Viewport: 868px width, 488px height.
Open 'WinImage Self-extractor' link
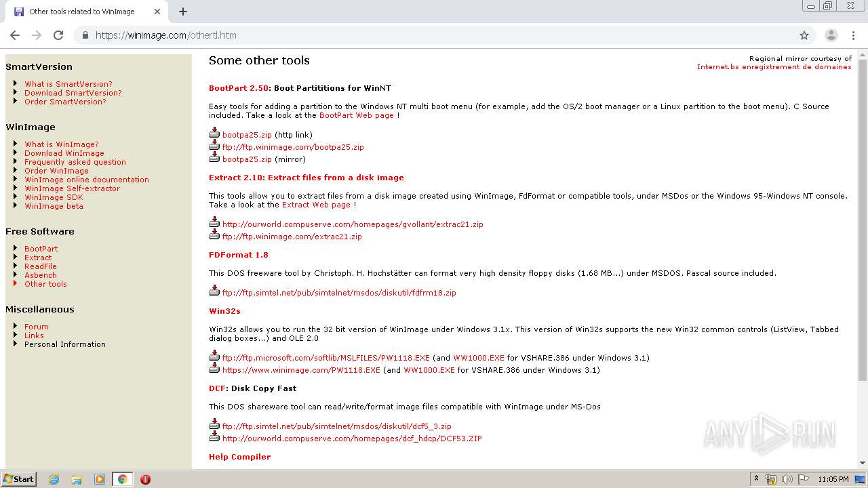pos(72,188)
